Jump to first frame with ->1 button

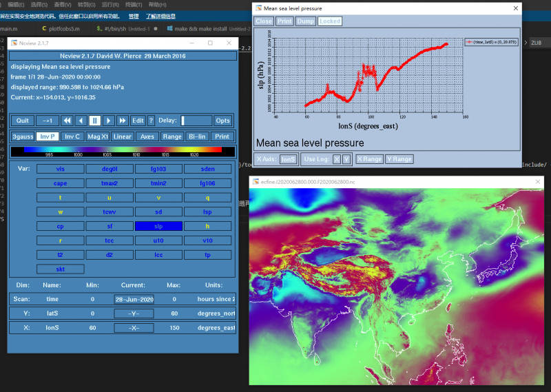tap(47, 121)
